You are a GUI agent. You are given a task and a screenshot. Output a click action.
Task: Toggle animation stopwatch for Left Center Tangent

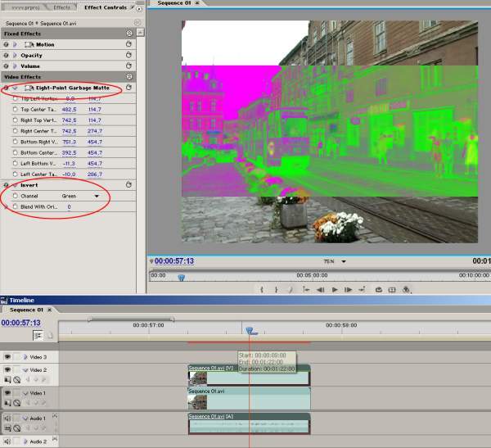coord(15,174)
